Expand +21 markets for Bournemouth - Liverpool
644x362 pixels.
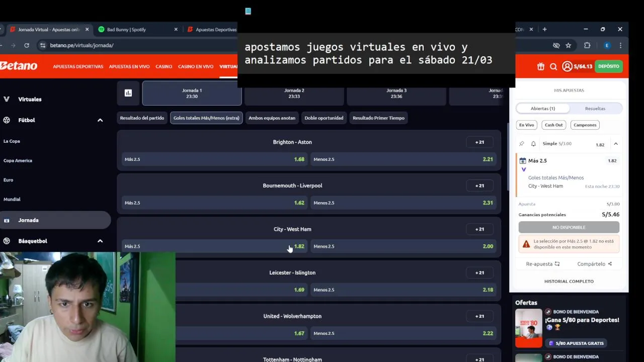(479, 186)
